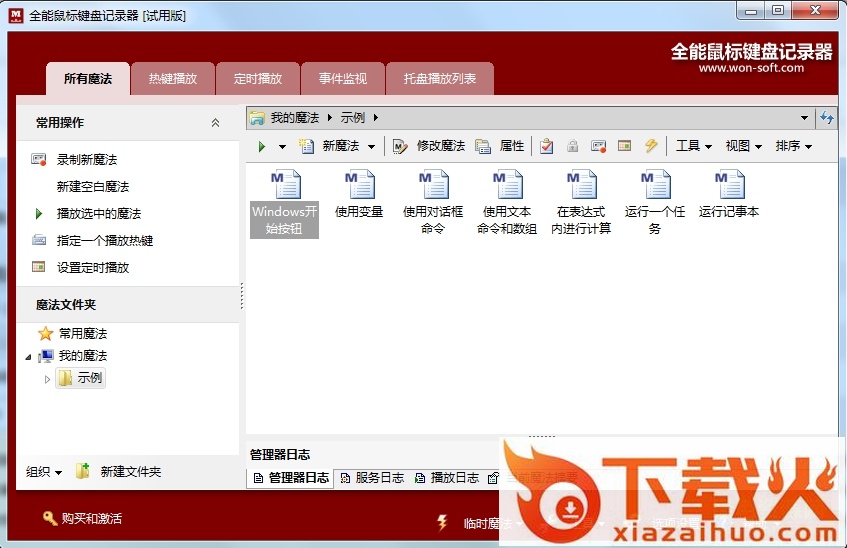Click the 临时魔法 lightning icon
This screenshot has height=548, width=847.
point(442,522)
